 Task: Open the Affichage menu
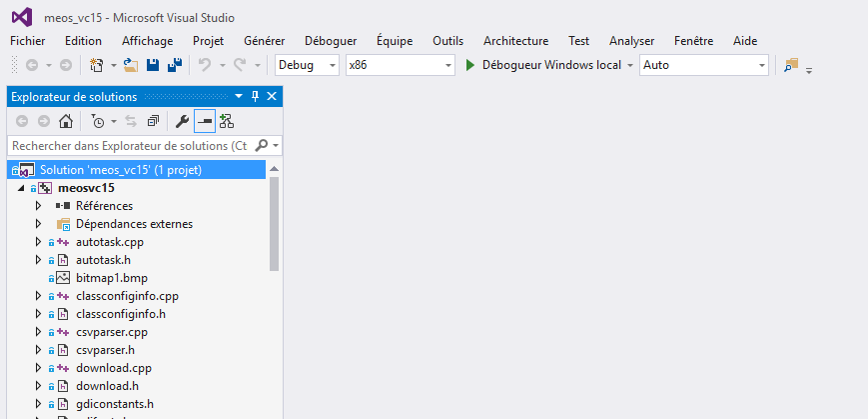click(147, 41)
